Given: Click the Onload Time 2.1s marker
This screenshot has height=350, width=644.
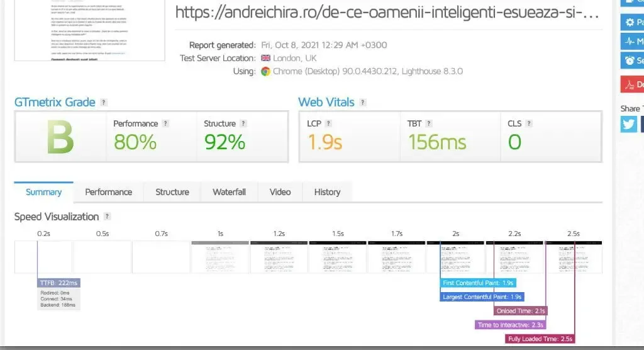Looking at the screenshot, I should [x=520, y=311].
